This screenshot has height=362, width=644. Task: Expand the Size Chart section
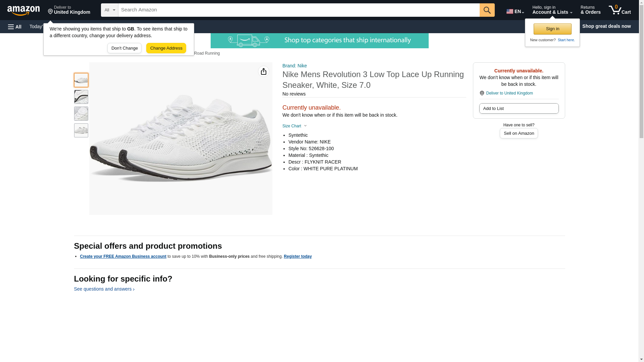(x=294, y=126)
